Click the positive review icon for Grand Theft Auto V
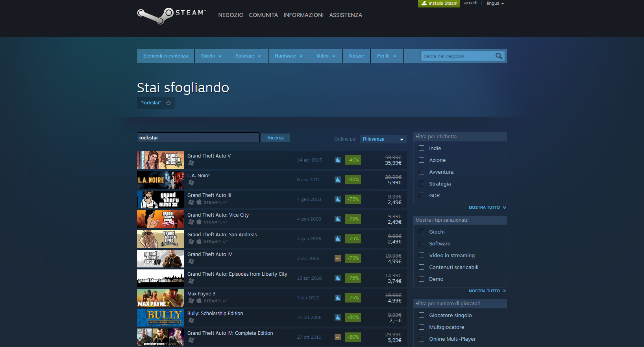 (x=338, y=160)
